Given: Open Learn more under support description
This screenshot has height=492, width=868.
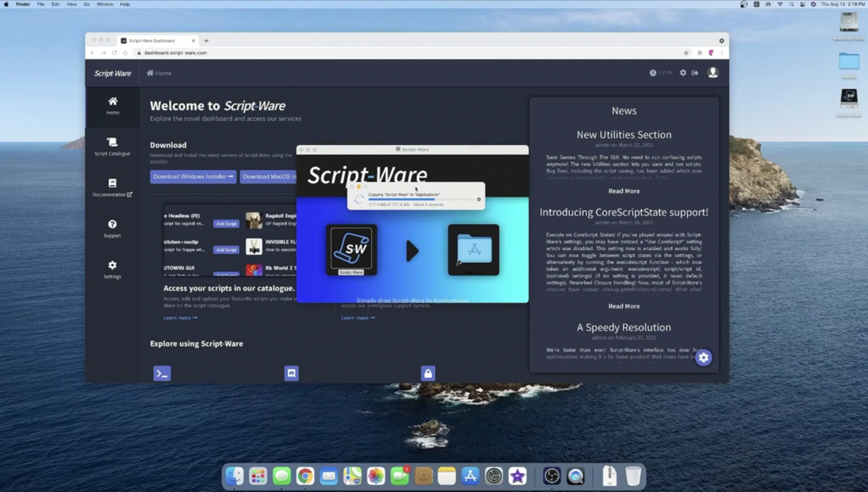Looking at the screenshot, I should (358, 318).
